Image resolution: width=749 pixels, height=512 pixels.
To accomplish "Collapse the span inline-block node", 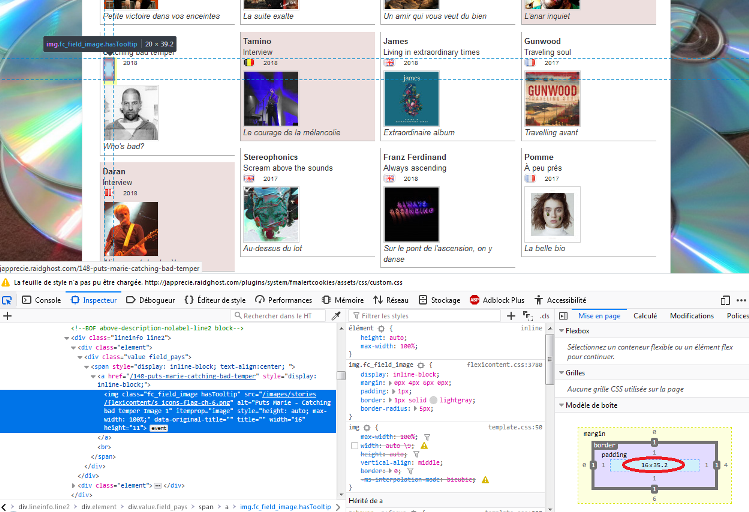I will (x=86, y=367).
